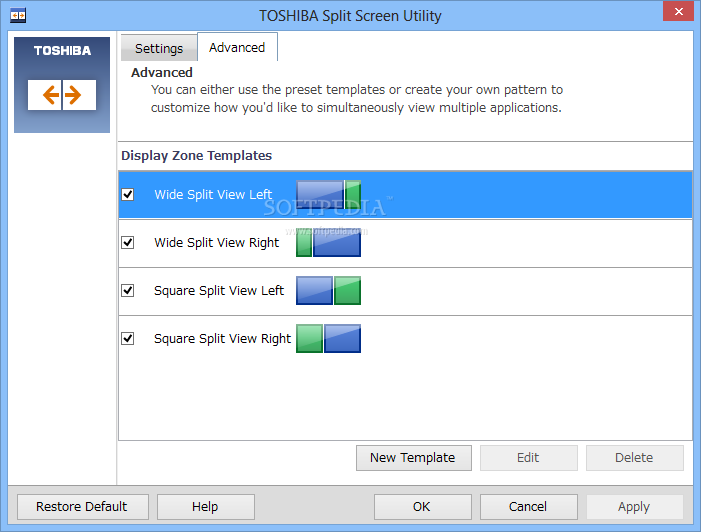Select the Square Split View Right layout thumbnail
The height and width of the screenshot is (532, 701).
pos(328,338)
